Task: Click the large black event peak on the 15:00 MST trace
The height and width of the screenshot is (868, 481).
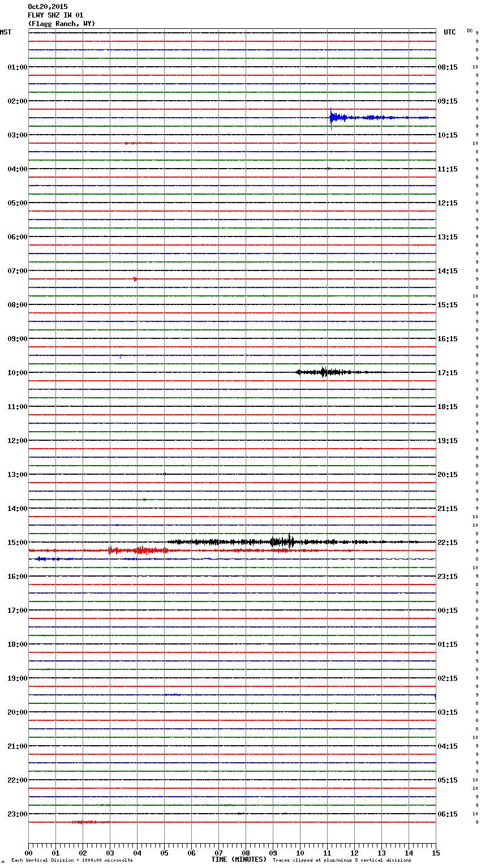Action: (289, 542)
